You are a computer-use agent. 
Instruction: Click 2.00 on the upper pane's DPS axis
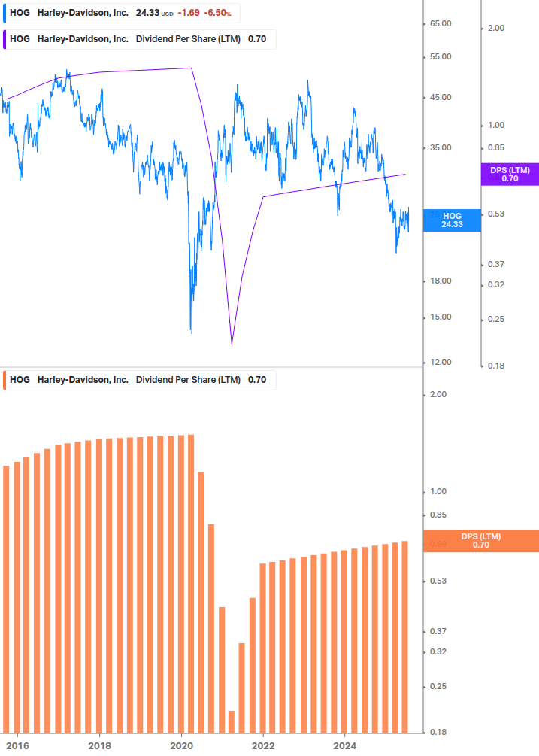click(496, 29)
